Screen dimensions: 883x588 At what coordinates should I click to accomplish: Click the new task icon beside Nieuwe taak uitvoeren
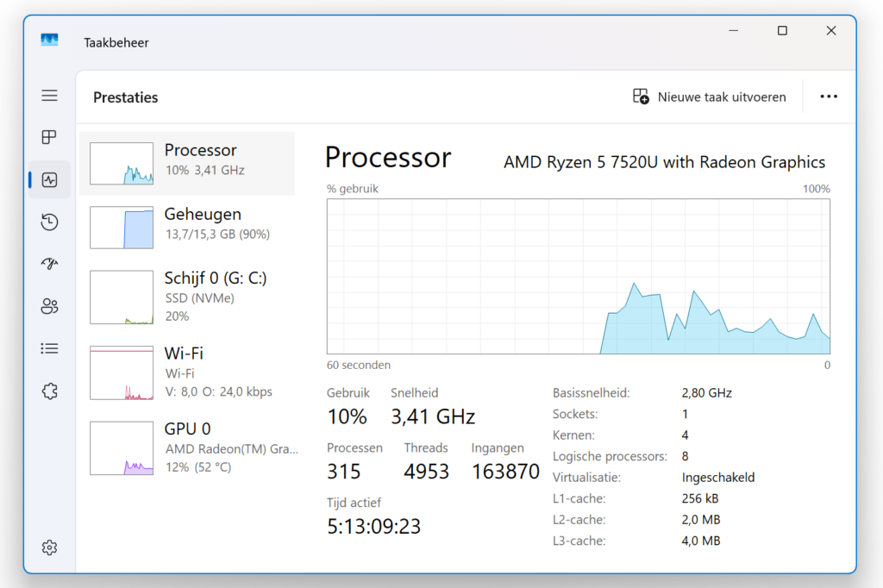[641, 97]
